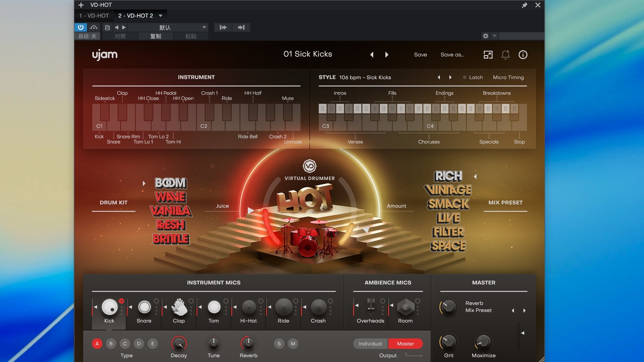Toggle the plugin window resize icon
The height and width of the screenshot is (362, 644).
(488, 55)
